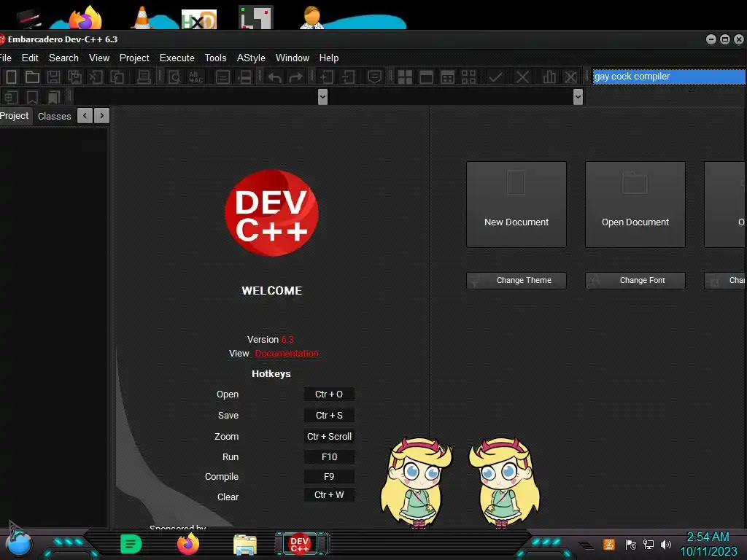This screenshot has height=560, width=747.
Task: Click the network tray icon
Action: click(x=649, y=544)
